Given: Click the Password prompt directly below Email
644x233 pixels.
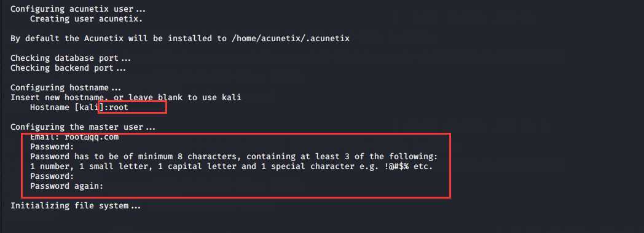Looking at the screenshot, I should pyautogui.click(x=52, y=147).
